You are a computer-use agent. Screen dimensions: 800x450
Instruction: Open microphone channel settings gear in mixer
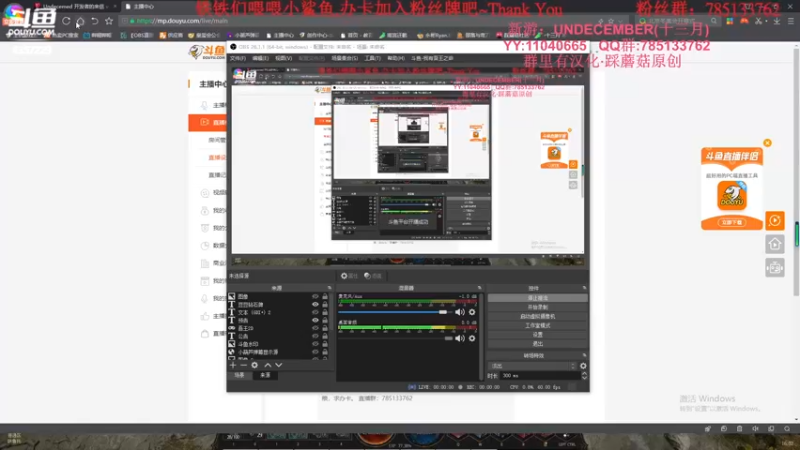coord(472,312)
